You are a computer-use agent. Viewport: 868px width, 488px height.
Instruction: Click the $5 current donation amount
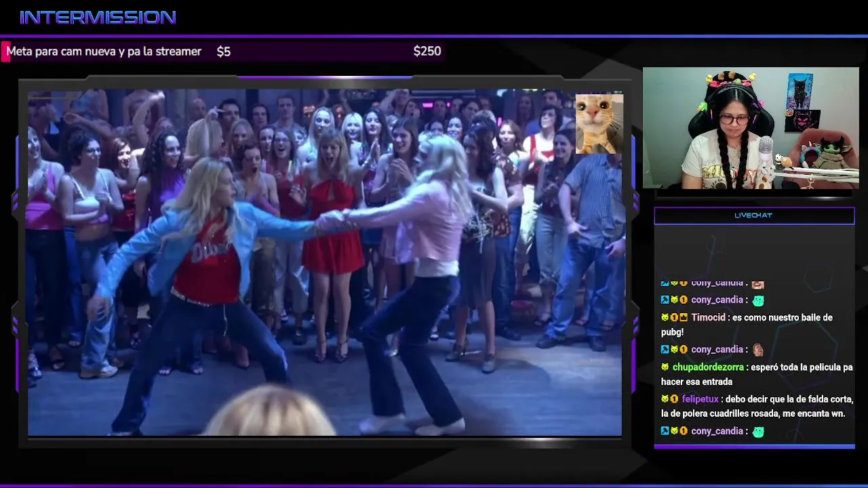(224, 52)
